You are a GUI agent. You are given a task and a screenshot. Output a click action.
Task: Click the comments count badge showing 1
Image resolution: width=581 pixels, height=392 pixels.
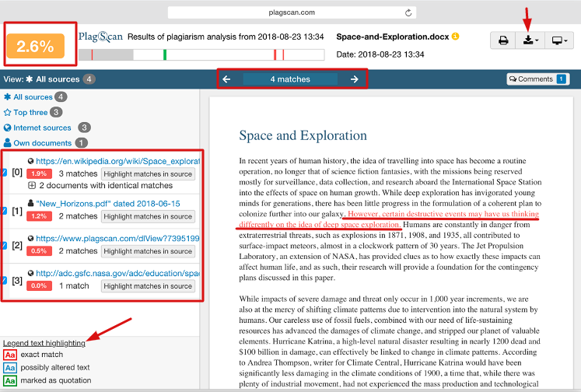point(562,79)
